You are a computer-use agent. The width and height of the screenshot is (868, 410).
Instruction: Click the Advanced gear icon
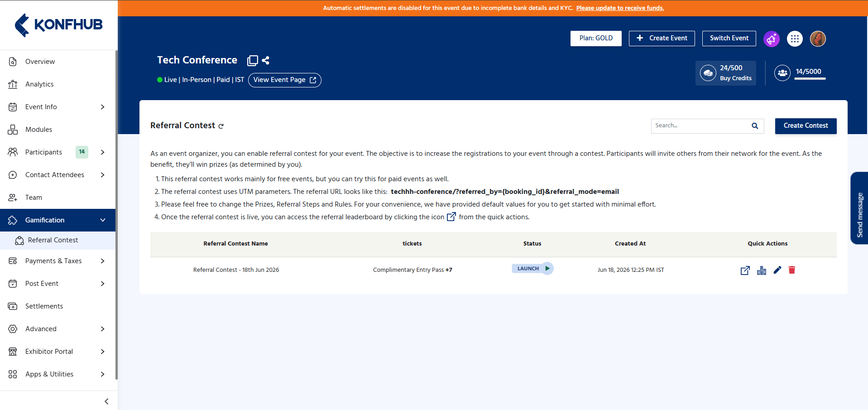pos(13,329)
